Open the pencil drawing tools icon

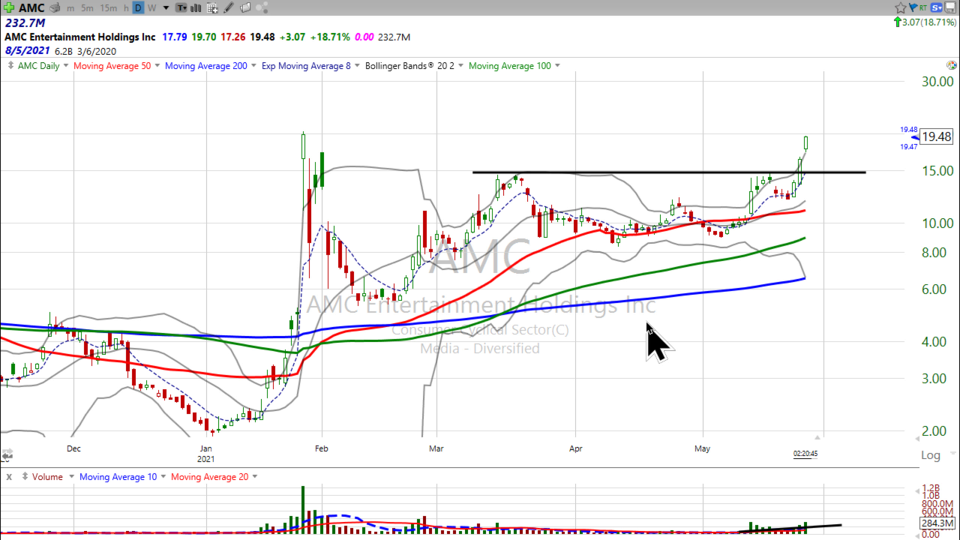[230, 7]
